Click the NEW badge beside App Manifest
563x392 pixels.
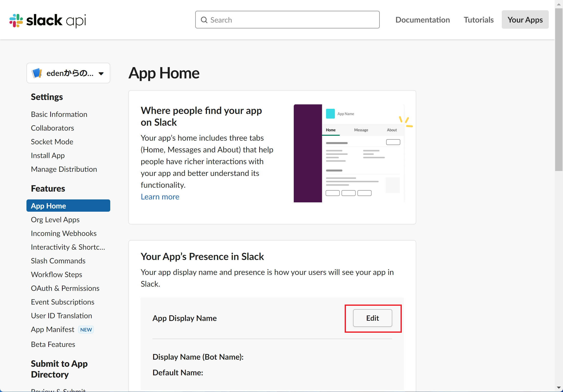pos(86,330)
